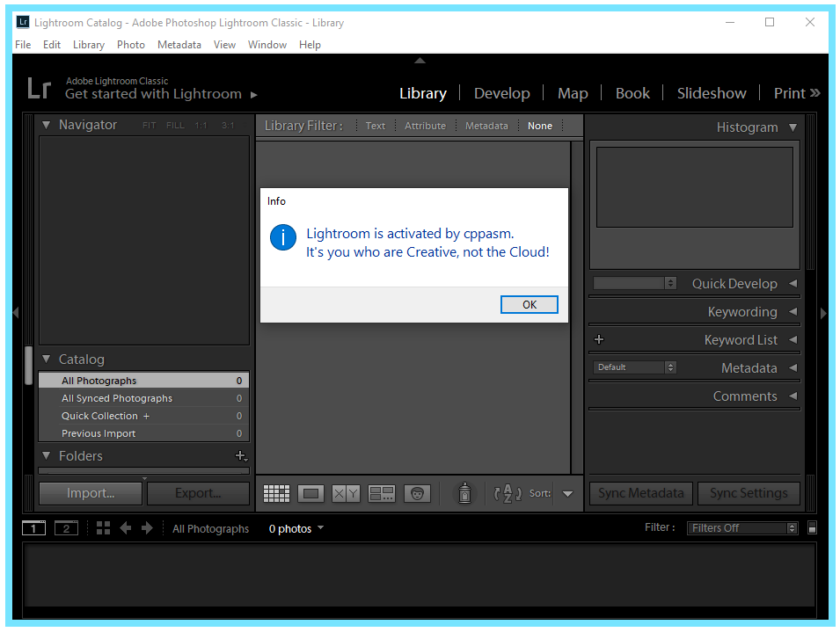
Task: Open the Photo menu
Action: (131, 45)
